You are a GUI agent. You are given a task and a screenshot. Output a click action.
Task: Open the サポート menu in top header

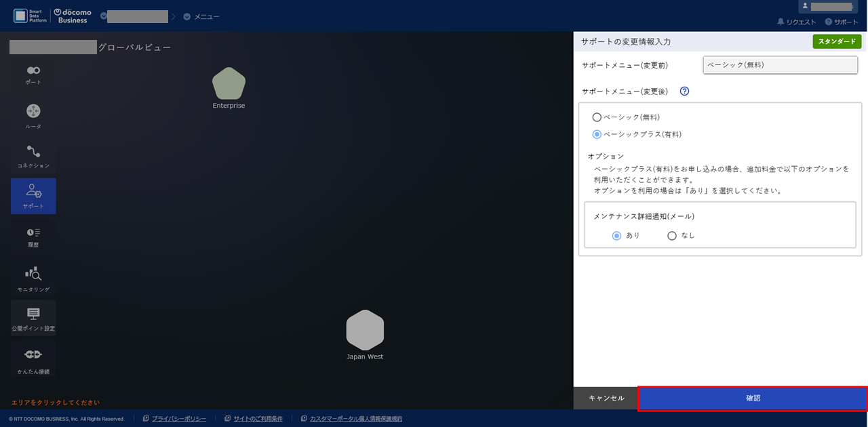click(842, 22)
